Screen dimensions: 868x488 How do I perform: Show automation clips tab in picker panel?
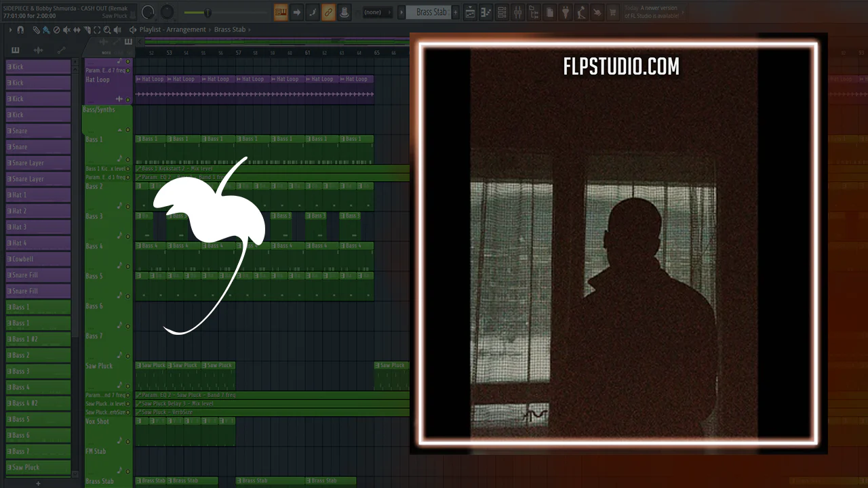point(62,50)
